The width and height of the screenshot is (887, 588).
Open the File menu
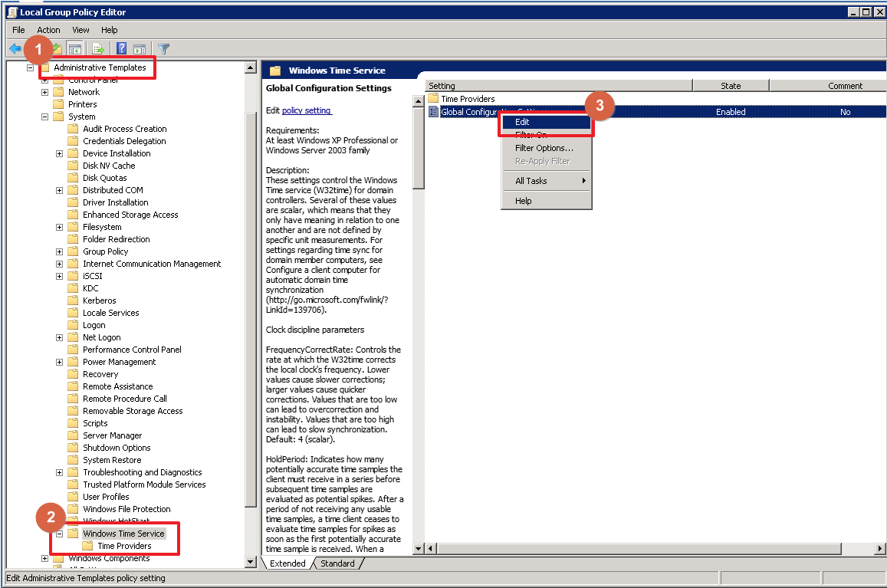click(x=18, y=30)
